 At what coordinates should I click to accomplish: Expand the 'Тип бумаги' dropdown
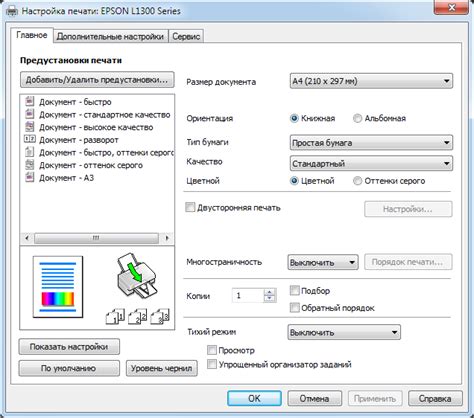(x=371, y=143)
